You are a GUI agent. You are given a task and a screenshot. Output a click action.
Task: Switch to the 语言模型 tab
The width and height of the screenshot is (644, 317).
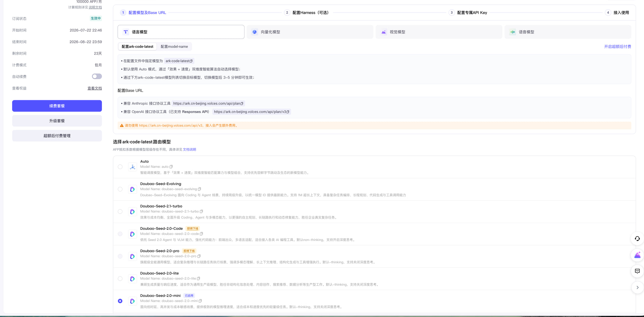point(181,32)
